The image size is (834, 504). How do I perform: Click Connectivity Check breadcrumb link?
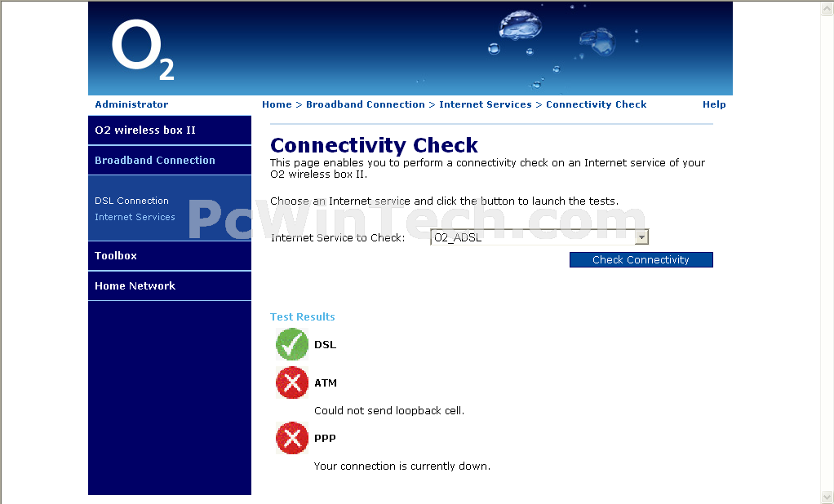[x=597, y=104]
